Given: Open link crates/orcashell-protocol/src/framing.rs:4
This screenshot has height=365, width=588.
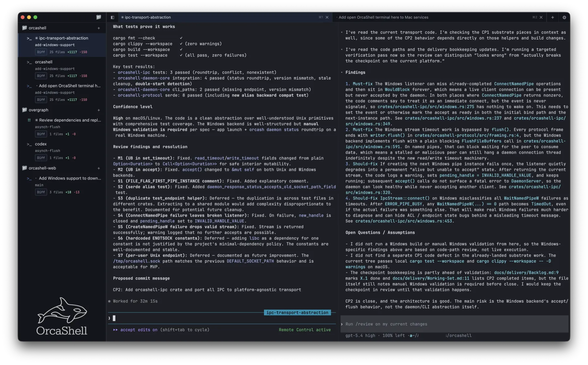Looking at the screenshot, I should [467, 135].
